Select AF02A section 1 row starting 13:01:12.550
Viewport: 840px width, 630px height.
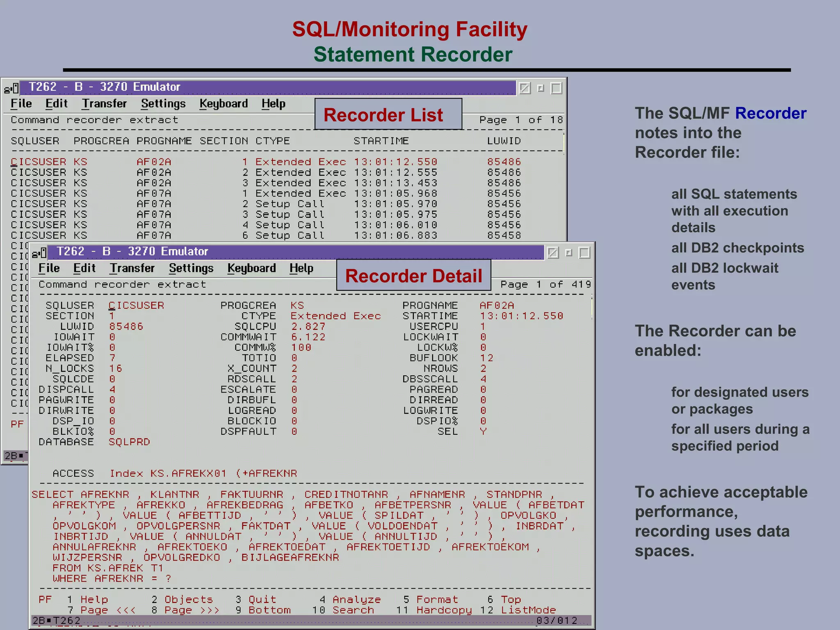pyautogui.click(x=266, y=162)
